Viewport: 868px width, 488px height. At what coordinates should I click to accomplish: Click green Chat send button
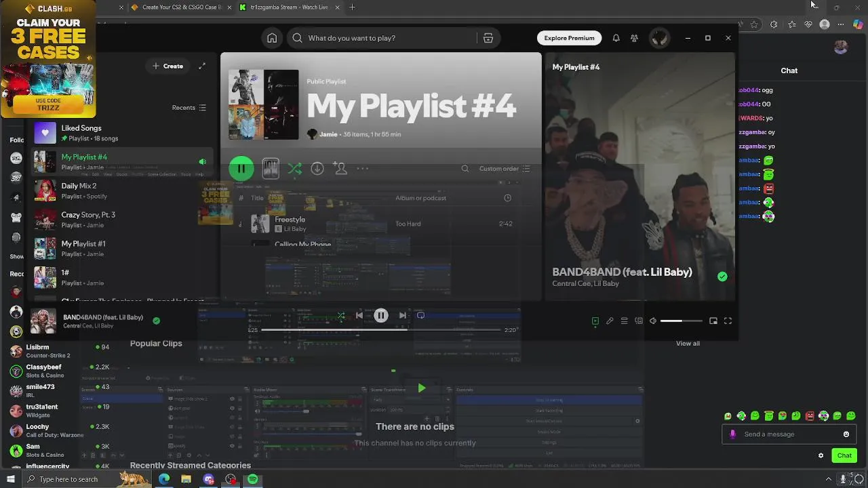coord(844,455)
